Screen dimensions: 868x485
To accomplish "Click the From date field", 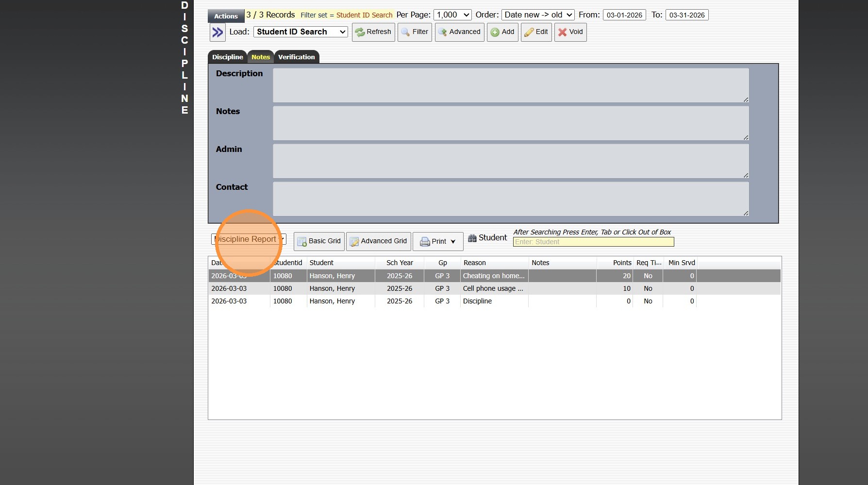I will point(624,15).
